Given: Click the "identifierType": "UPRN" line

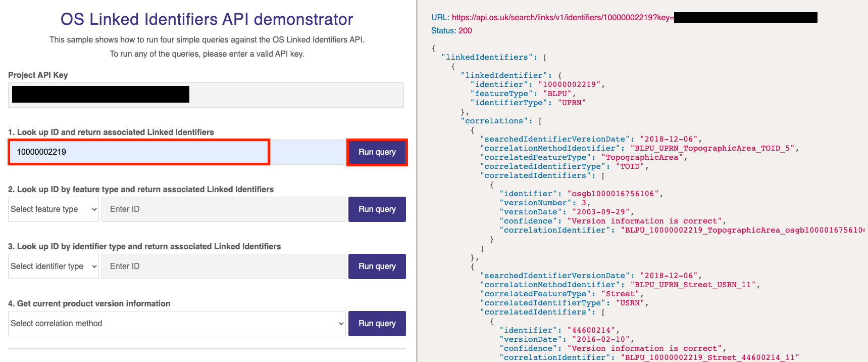Looking at the screenshot, I should pyautogui.click(x=528, y=103).
